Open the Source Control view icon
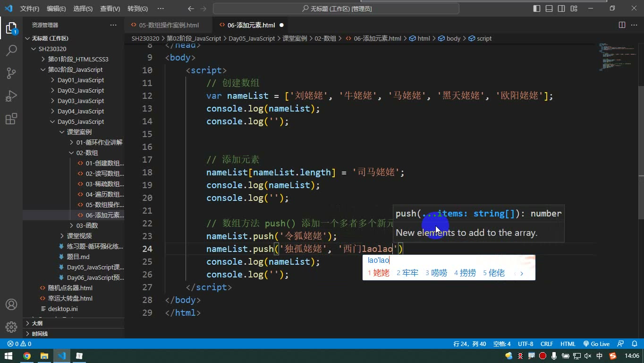The image size is (644, 363). coord(11,73)
